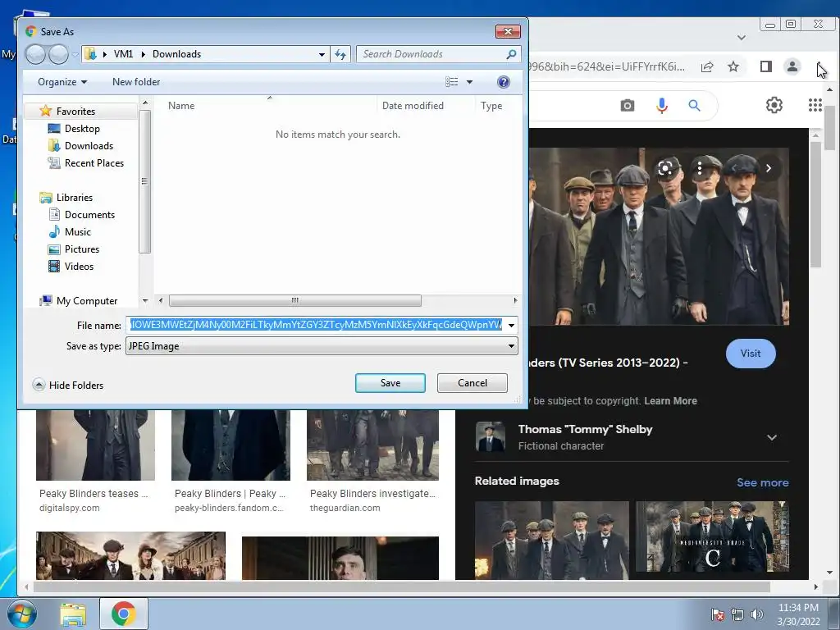
Task: Bookmark this page with the star icon
Action: click(x=733, y=67)
